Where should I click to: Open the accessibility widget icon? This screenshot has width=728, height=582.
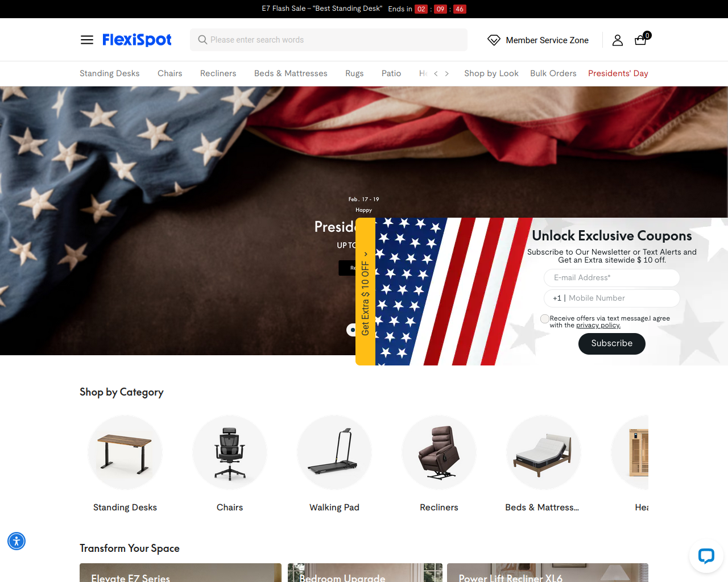click(16, 541)
